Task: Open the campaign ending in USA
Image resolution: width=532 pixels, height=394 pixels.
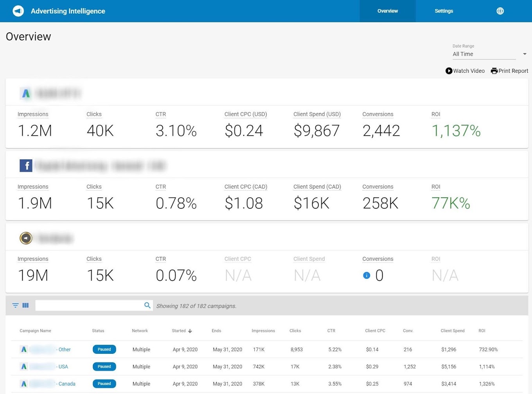Action: (49, 367)
